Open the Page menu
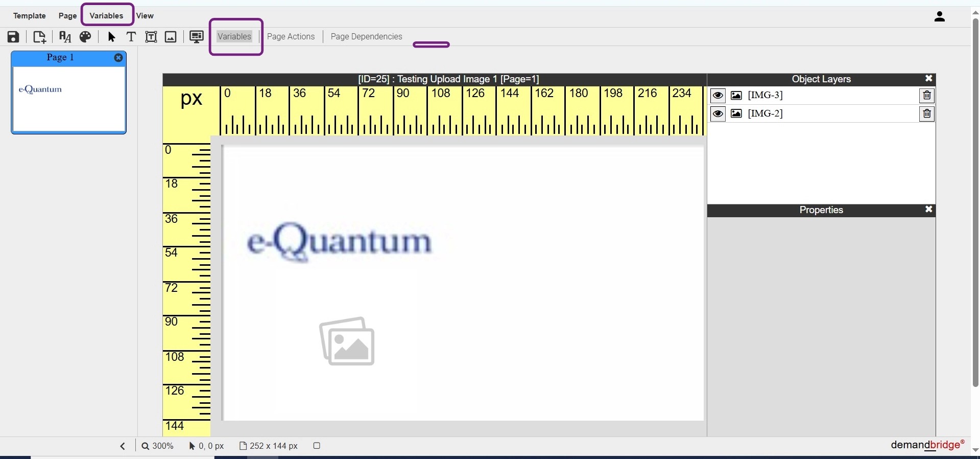Screen dimensions: 980x459 (x=67, y=16)
